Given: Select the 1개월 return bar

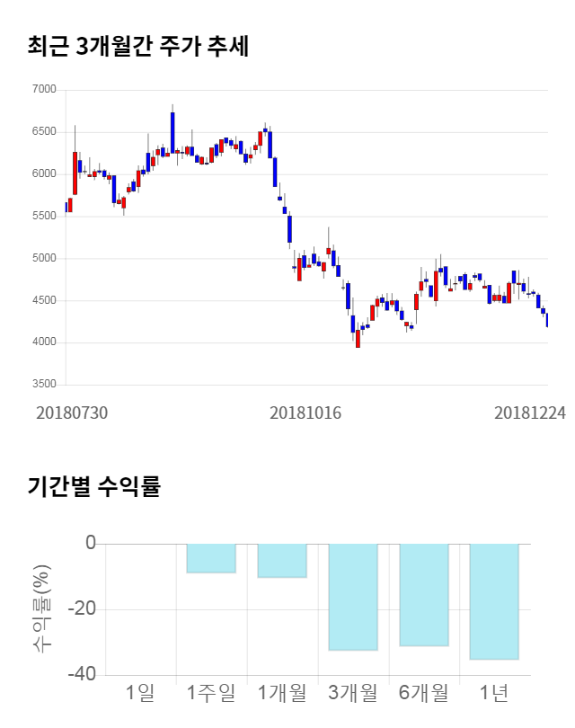Looking at the screenshot, I should (x=282, y=561).
